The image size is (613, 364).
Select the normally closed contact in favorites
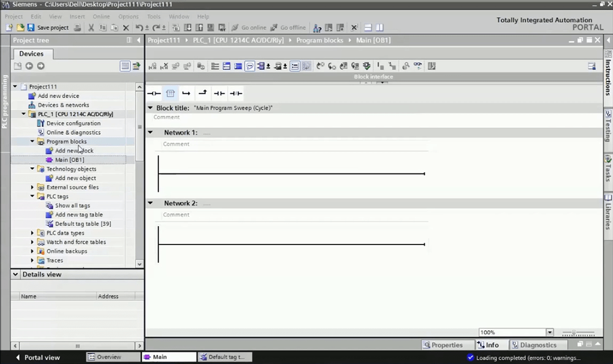(235, 93)
